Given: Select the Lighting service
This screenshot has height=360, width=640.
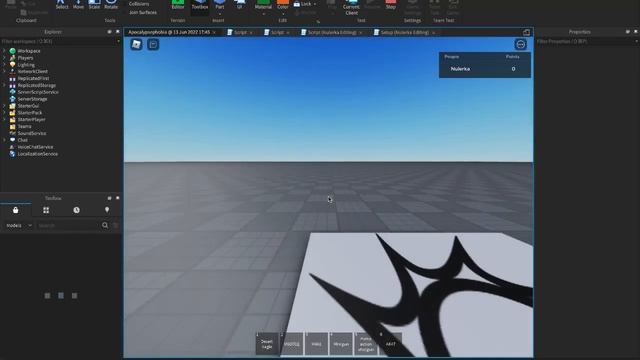Looking at the screenshot, I should point(26,65).
